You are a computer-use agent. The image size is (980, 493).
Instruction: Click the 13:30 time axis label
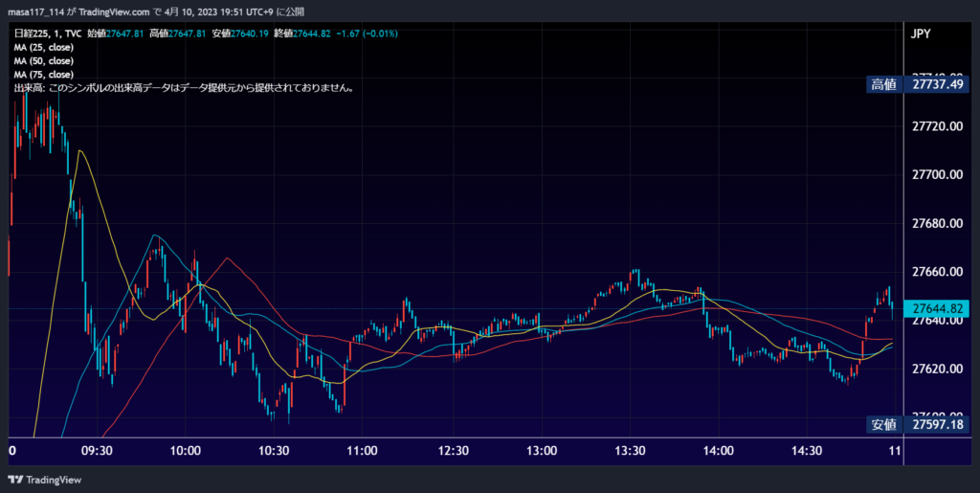[x=630, y=451]
